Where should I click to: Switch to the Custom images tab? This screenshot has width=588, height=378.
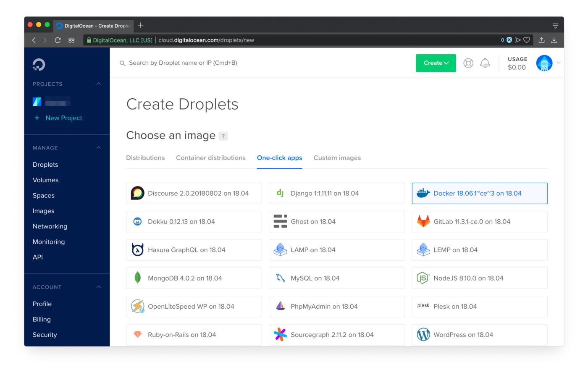pyautogui.click(x=337, y=158)
